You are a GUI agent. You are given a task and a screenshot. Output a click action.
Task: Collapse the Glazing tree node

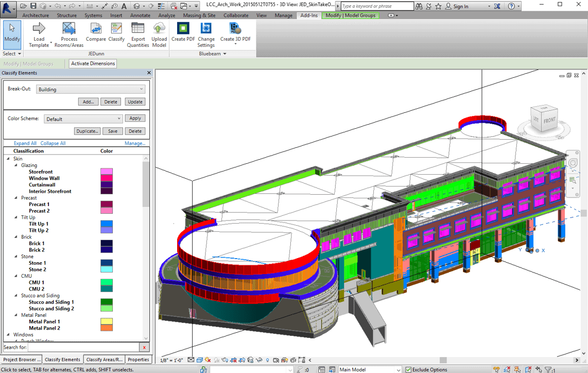pos(16,165)
